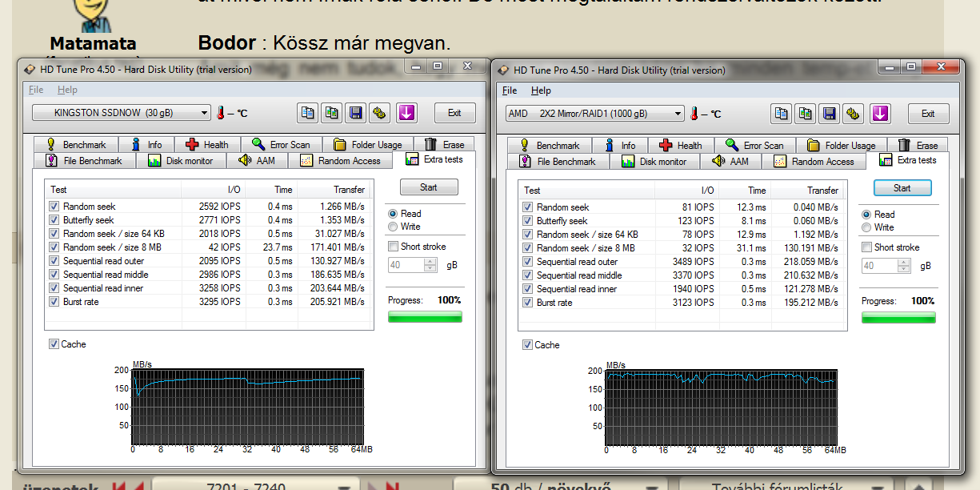
Task: Select File Benchmark tab in AMD RAID1 window
Action: click(x=559, y=161)
